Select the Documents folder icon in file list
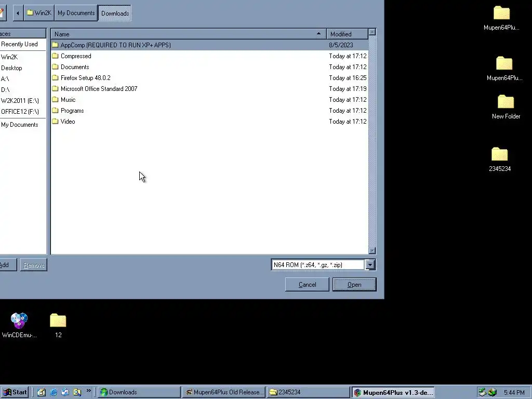The image size is (532, 399). pyautogui.click(x=55, y=67)
